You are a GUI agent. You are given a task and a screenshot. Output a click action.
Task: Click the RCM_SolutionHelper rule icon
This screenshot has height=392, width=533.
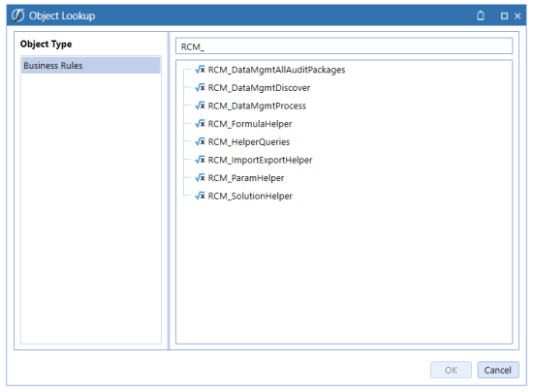click(x=200, y=196)
